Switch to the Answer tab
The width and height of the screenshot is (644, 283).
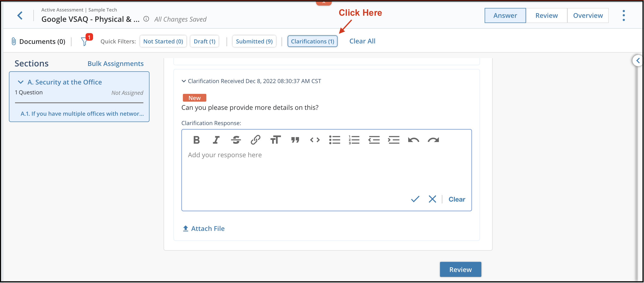(505, 15)
